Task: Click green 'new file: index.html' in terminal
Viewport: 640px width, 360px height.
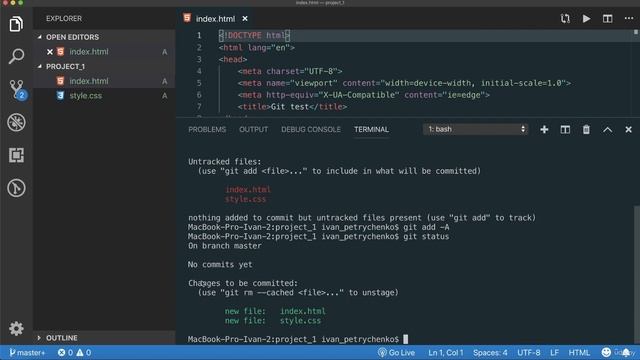Action: click(x=275, y=311)
